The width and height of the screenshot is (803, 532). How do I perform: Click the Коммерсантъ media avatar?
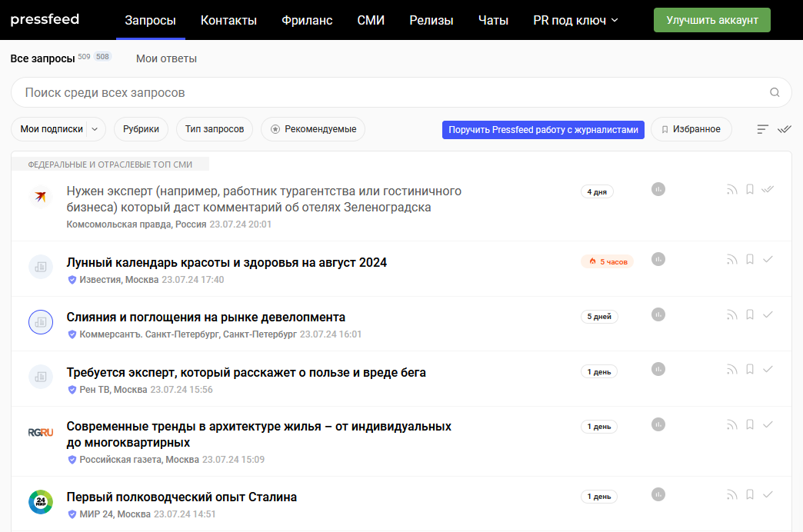tap(41, 322)
